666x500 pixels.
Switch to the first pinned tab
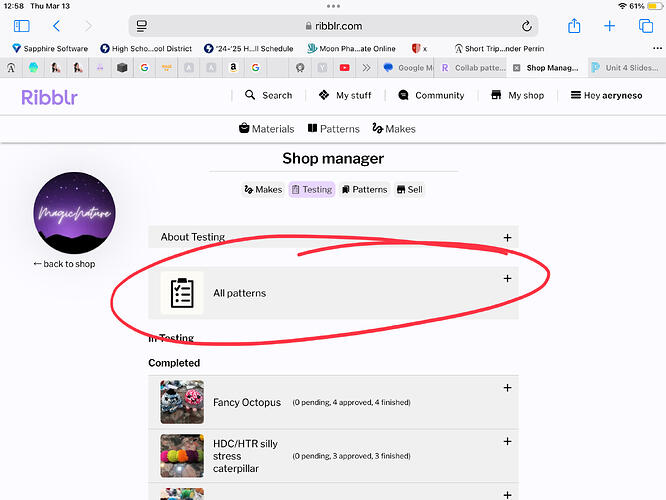(x=11, y=68)
